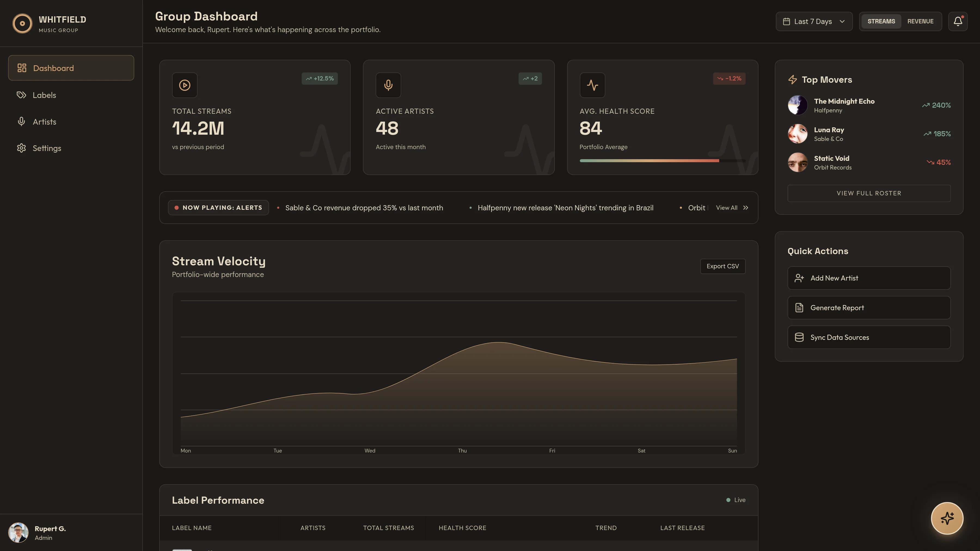Click the Export CSV button

pyautogui.click(x=722, y=266)
